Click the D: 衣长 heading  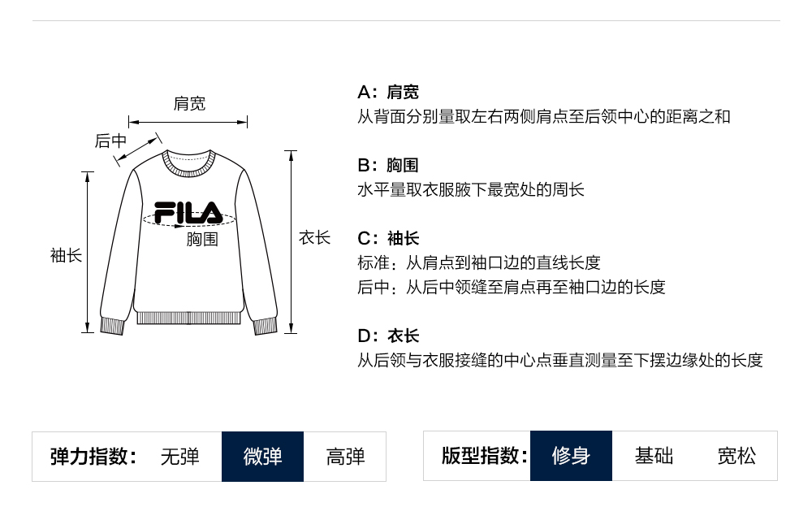pyautogui.click(x=388, y=336)
